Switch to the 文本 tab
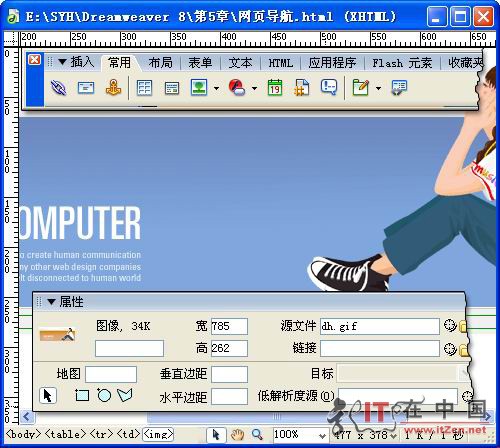The image size is (500, 448). pos(240,63)
